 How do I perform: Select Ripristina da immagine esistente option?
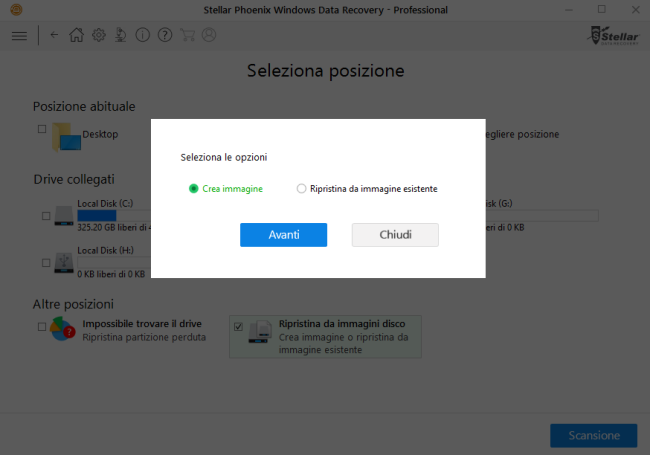(302, 188)
